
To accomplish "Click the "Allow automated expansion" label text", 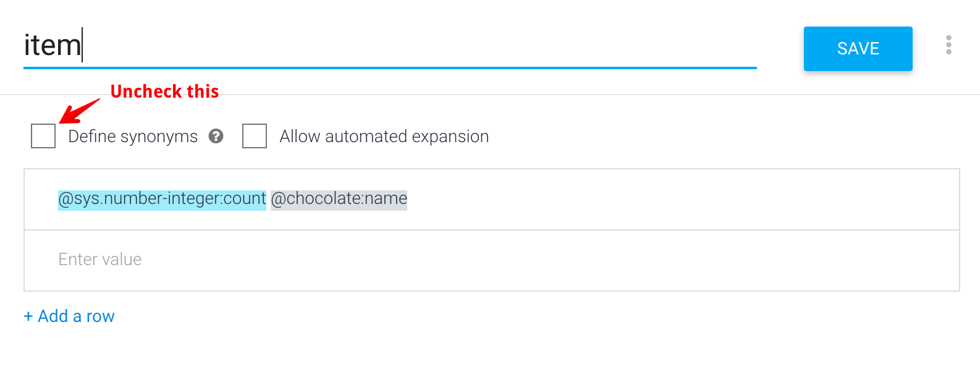I will (384, 137).
